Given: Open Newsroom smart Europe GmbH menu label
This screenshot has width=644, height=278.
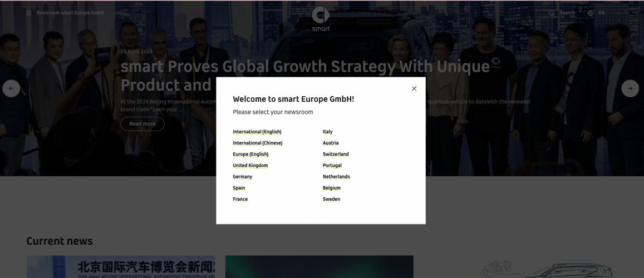Looking at the screenshot, I should (70, 13).
